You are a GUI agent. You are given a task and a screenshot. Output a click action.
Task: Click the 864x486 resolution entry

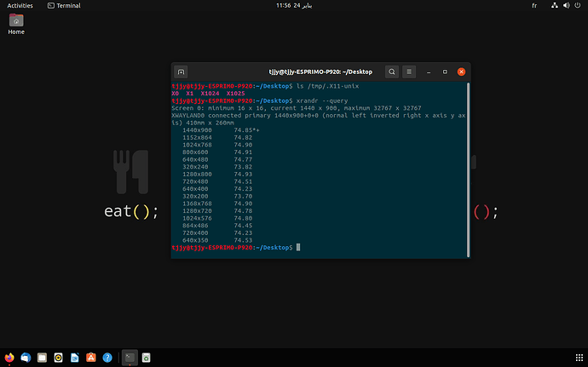click(195, 226)
